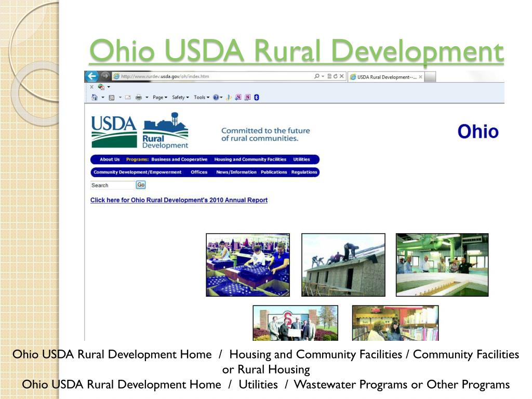
Task: Open the 2010 Annual Report link
Action: 179,200
